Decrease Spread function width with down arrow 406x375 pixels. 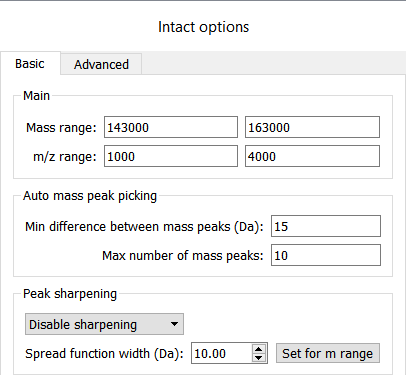259,358
